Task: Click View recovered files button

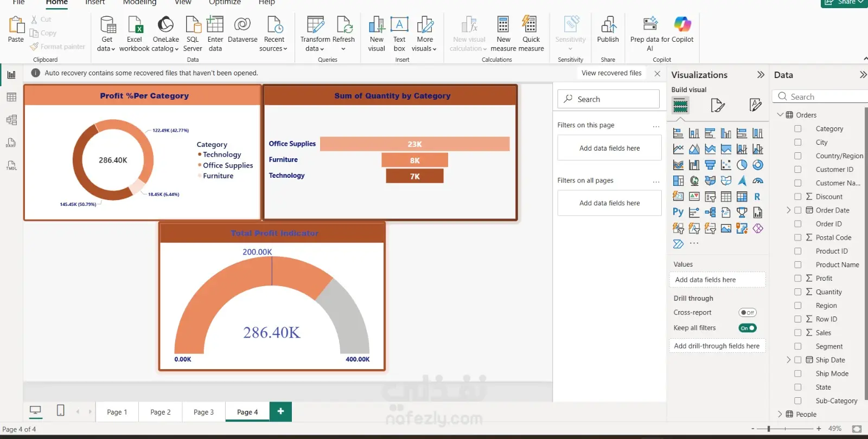Action: point(611,73)
